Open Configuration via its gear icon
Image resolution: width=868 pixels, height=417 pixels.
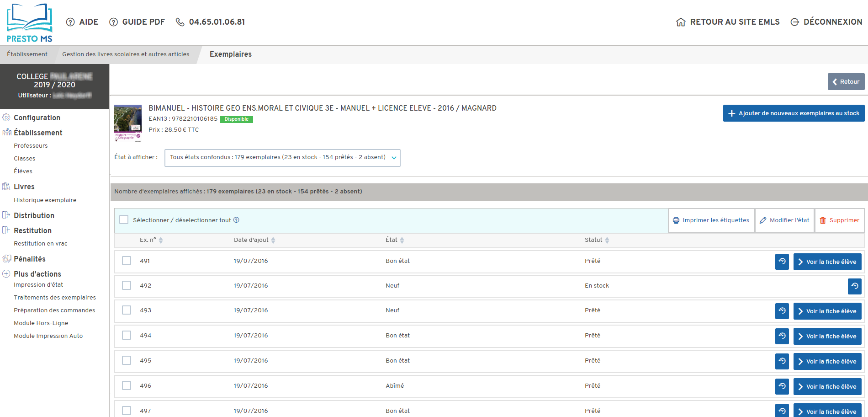click(x=6, y=118)
